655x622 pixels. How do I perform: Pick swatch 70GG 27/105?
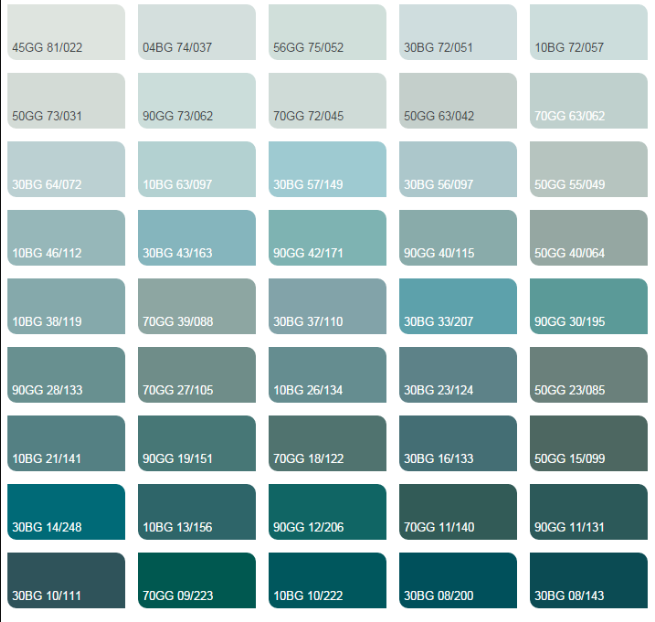(x=197, y=375)
